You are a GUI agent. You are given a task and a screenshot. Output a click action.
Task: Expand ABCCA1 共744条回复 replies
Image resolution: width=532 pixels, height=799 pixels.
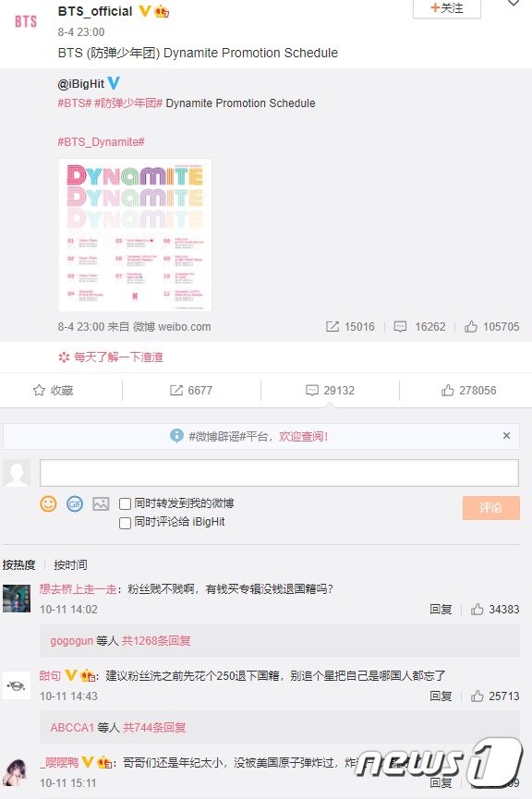(x=118, y=727)
